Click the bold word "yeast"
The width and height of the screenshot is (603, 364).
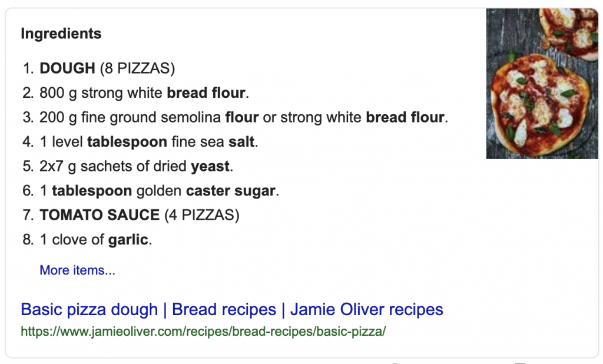[x=210, y=166]
